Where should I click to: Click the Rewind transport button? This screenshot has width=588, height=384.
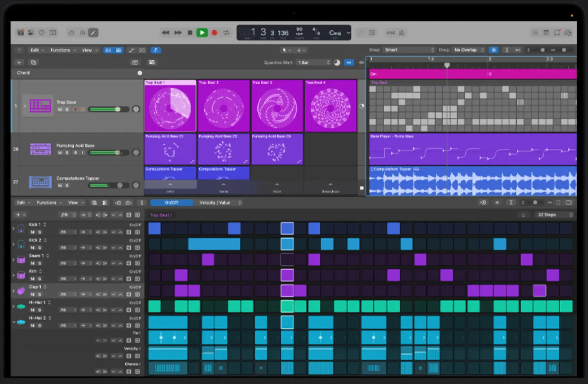[165, 33]
